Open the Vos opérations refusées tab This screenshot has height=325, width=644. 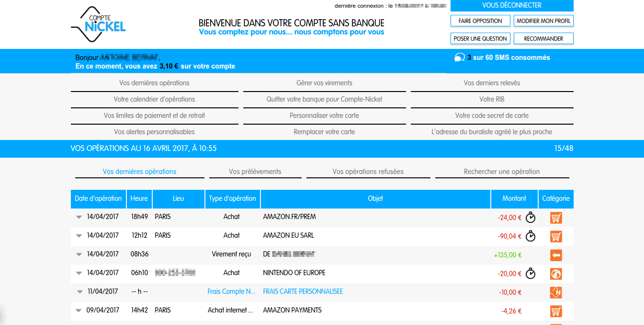click(x=368, y=172)
